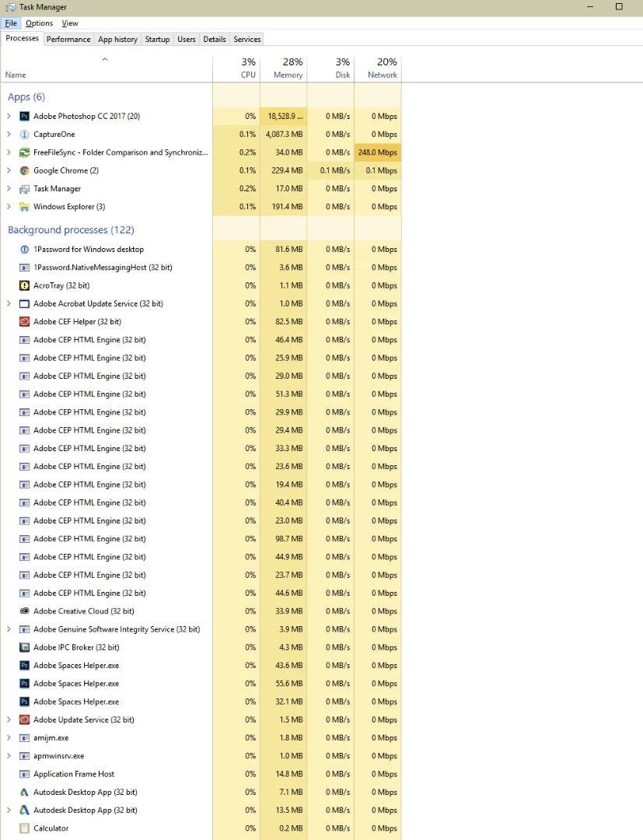The image size is (643, 840).
Task: Click the Task Manager title bar icon
Action: click(11, 8)
